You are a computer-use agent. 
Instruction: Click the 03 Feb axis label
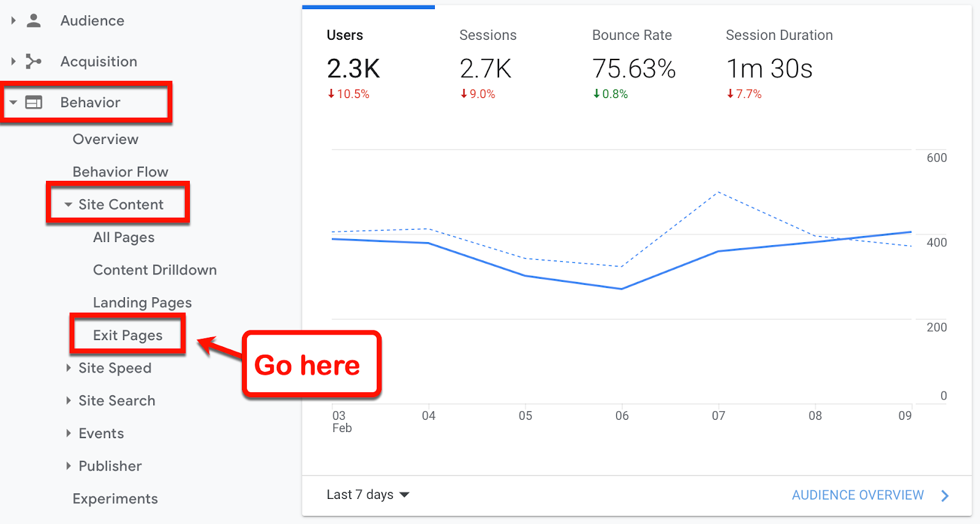click(x=342, y=422)
